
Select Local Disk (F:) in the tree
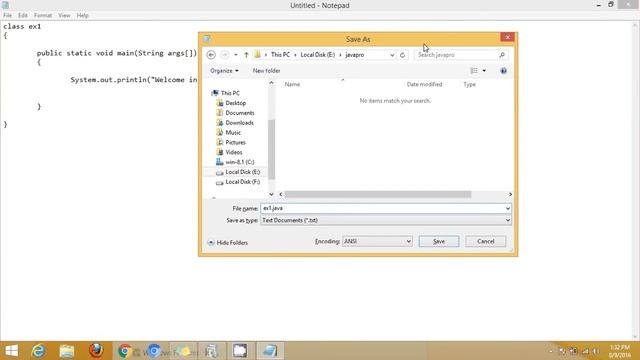tap(242, 182)
